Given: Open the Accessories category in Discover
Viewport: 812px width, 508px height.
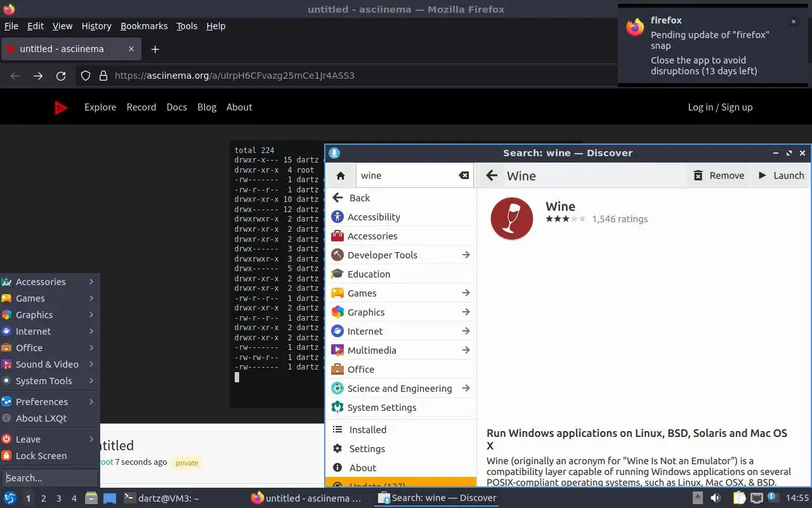Looking at the screenshot, I should [x=401, y=236].
